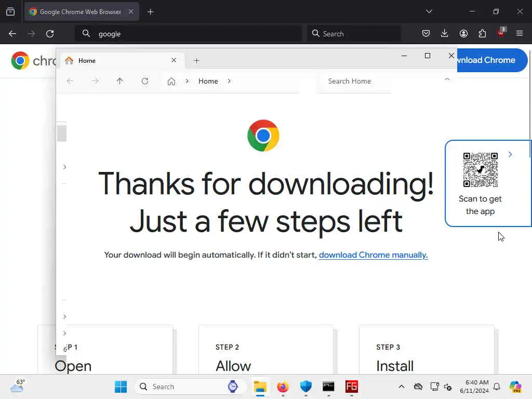Open Firefox extensions puzzle icon
Viewport: 532px width, 399px height.
pyautogui.click(x=482, y=33)
